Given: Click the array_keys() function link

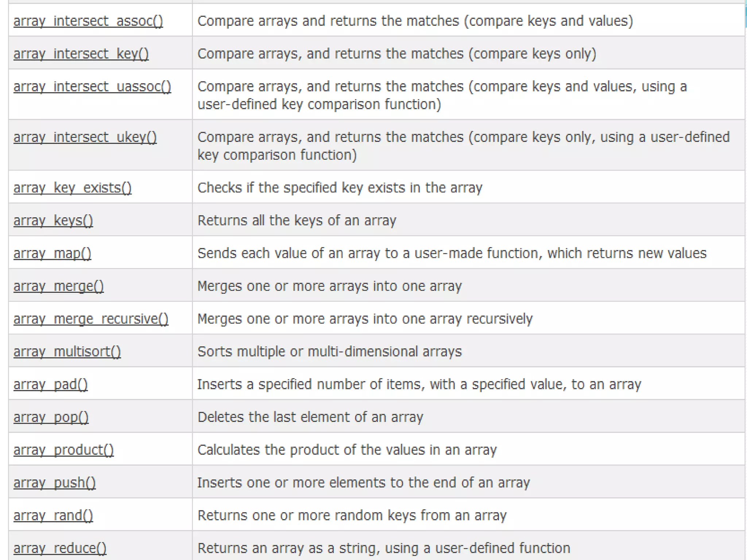Looking at the screenshot, I should tap(53, 221).
